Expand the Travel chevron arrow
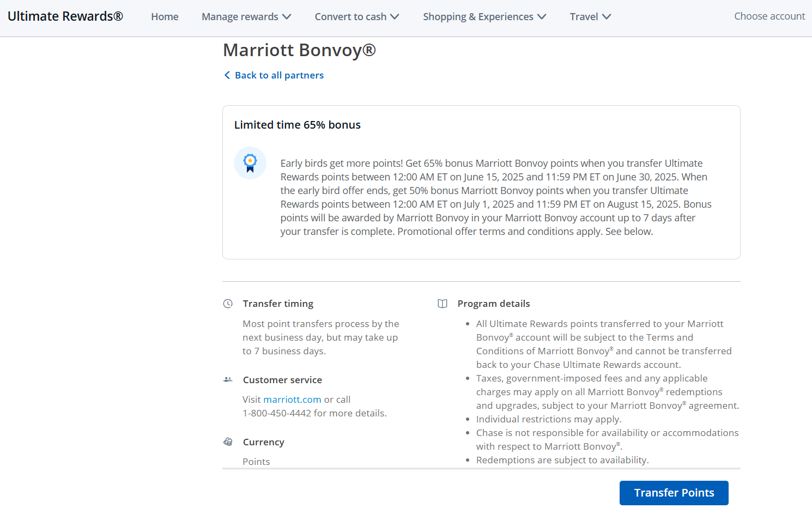The image size is (812, 508). point(607,17)
